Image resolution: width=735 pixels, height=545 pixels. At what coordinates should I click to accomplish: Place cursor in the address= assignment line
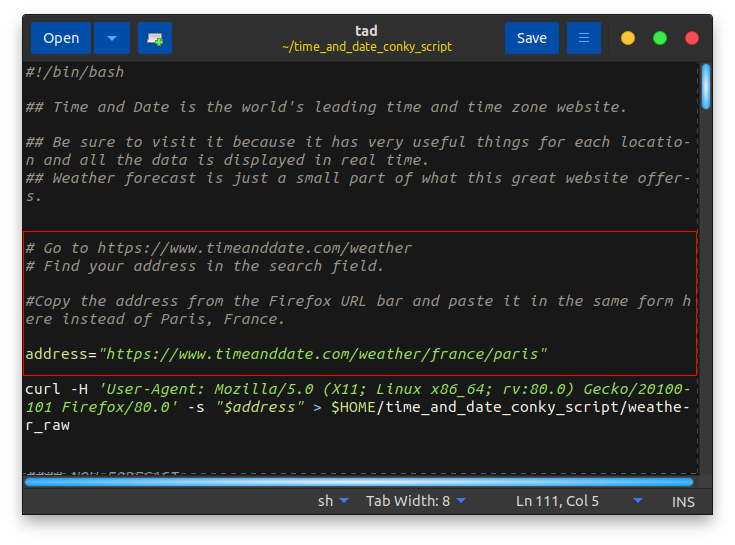point(286,354)
